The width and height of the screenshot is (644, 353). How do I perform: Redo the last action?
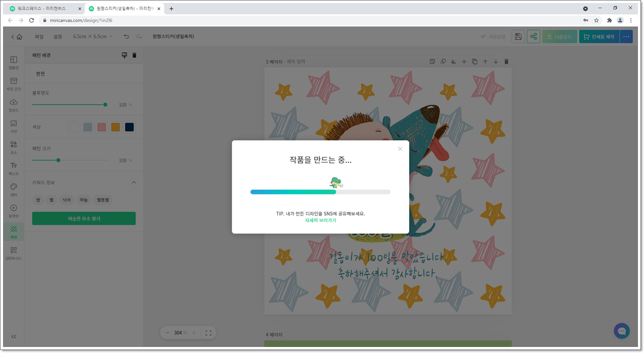click(139, 37)
